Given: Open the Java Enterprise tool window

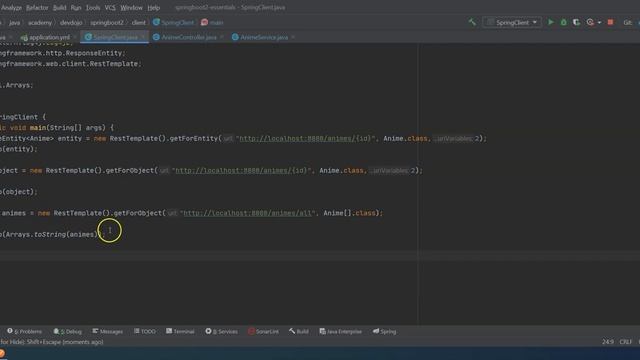Looking at the screenshot, I should tap(340, 331).
